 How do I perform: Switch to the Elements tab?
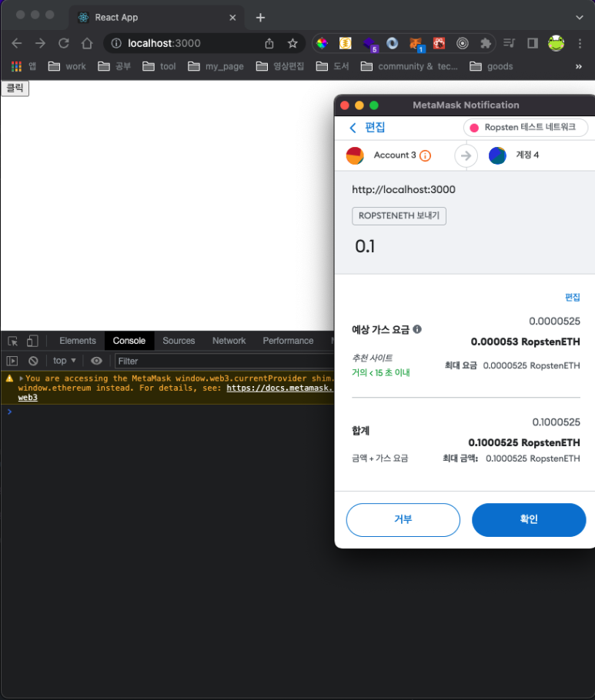(x=77, y=341)
